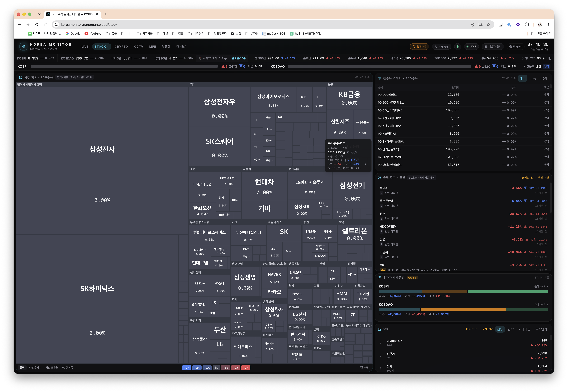This screenshot has width=568, height=392.
Task: Open a new browser tab with plus icon
Action: (x=106, y=14)
